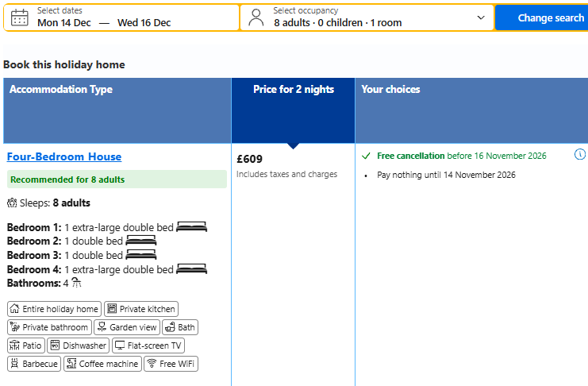
Task: Click the Entire holiday home label text
Action: tap(60, 309)
